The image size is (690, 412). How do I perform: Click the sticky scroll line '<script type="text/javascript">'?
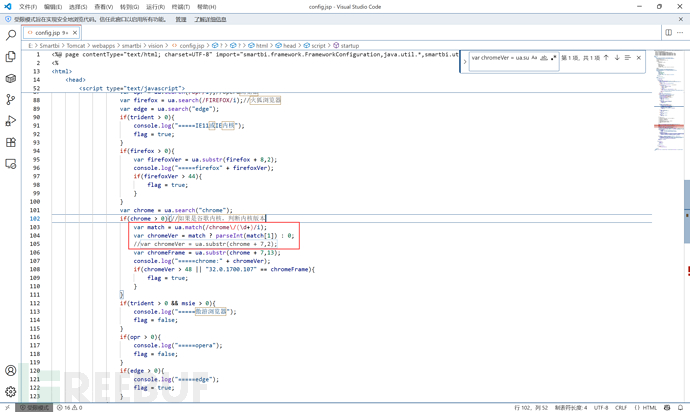[132, 88]
